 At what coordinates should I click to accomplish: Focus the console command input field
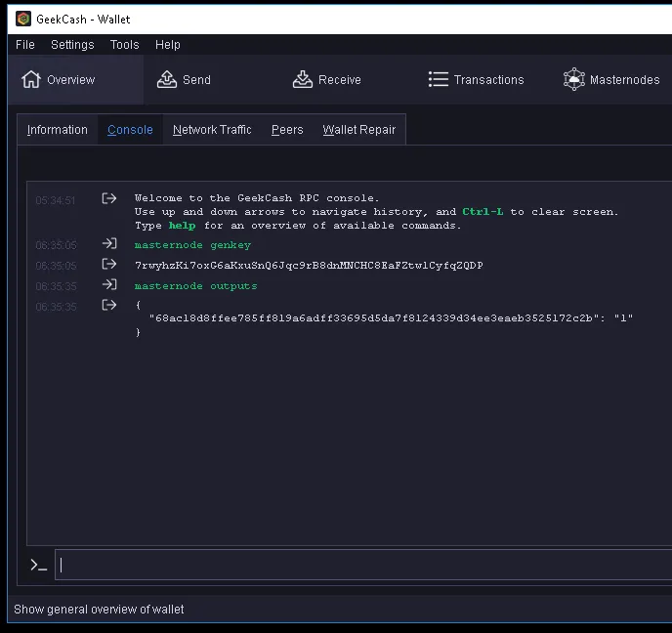coord(363,565)
